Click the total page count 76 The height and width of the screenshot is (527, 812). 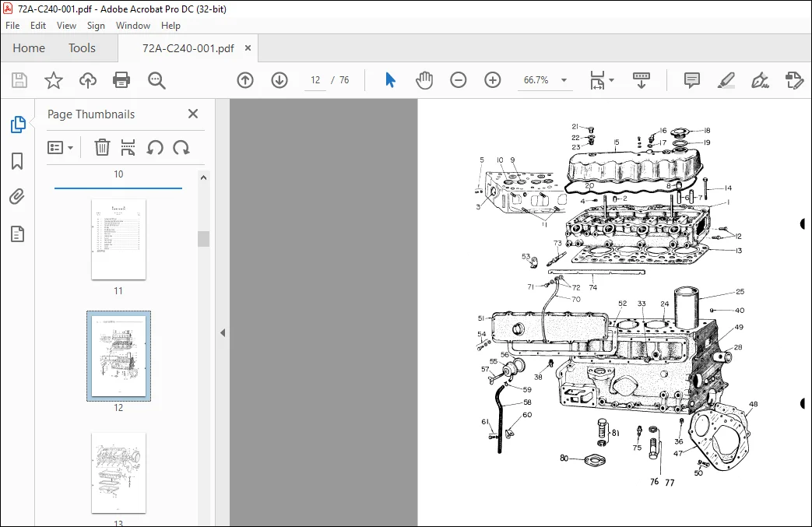point(344,80)
